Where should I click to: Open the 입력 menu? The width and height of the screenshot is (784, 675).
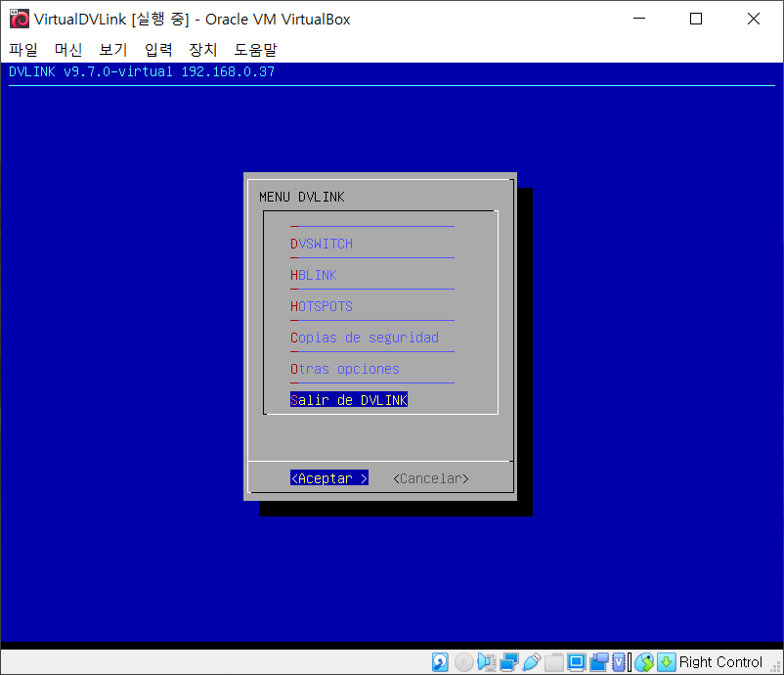pos(158,50)
